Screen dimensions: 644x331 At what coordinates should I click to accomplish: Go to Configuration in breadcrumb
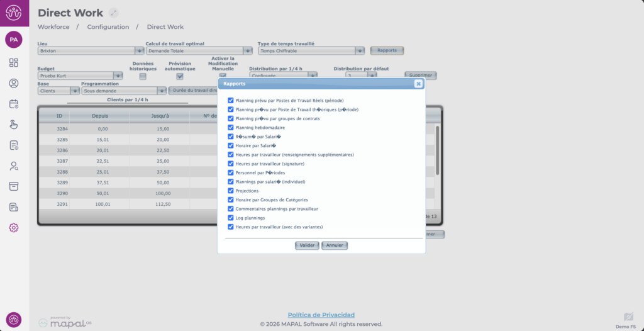(108, 27)
